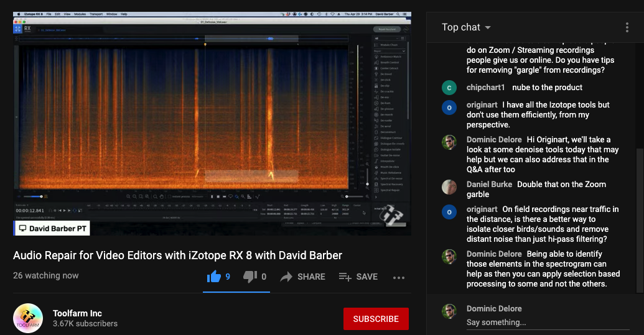
Task: Open Help menu in RX video
Action: click(x=124, y=14)
